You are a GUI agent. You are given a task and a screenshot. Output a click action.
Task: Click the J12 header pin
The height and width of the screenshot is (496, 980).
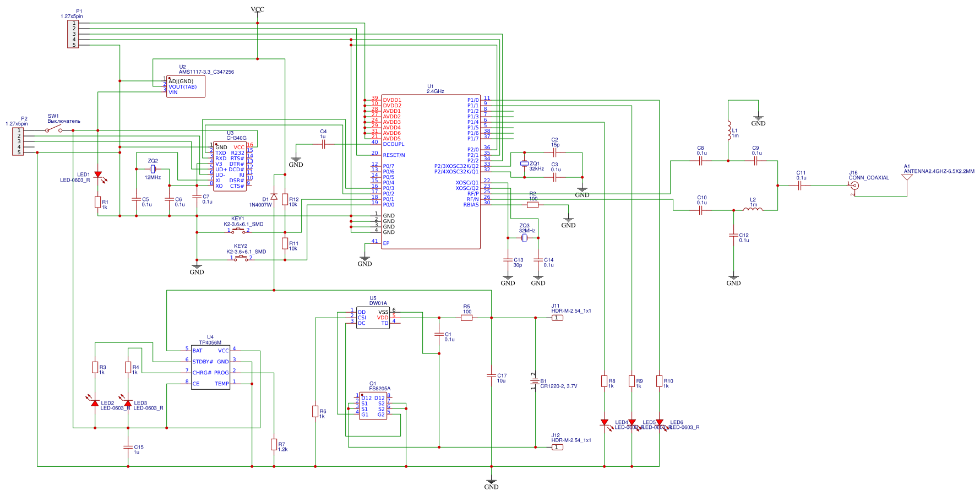click(x=557, y=447)
